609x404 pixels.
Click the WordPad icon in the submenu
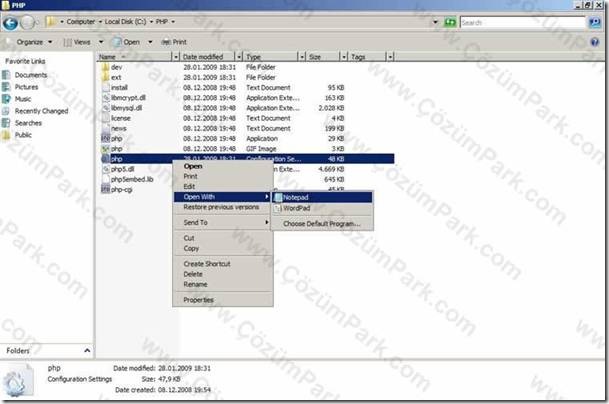coord(278,209)
